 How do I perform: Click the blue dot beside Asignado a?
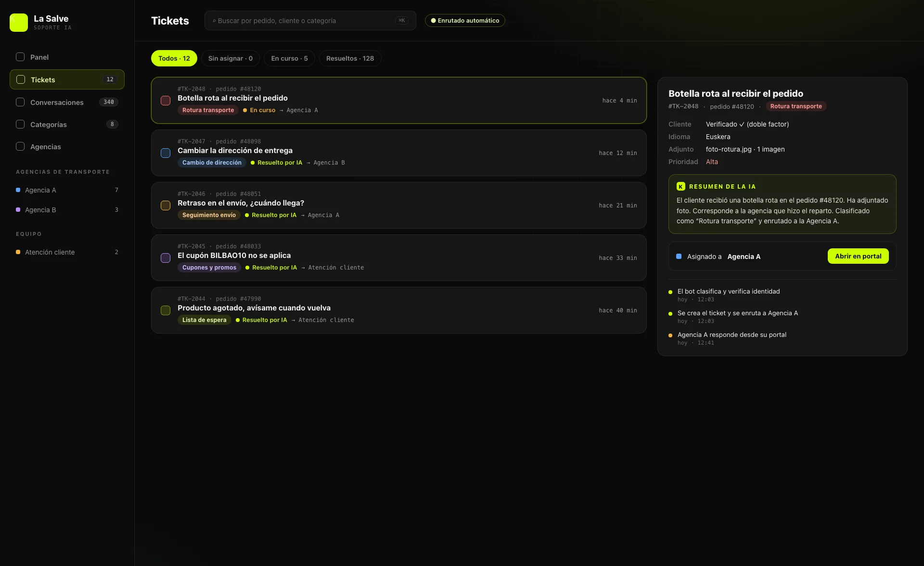(679, 257)
